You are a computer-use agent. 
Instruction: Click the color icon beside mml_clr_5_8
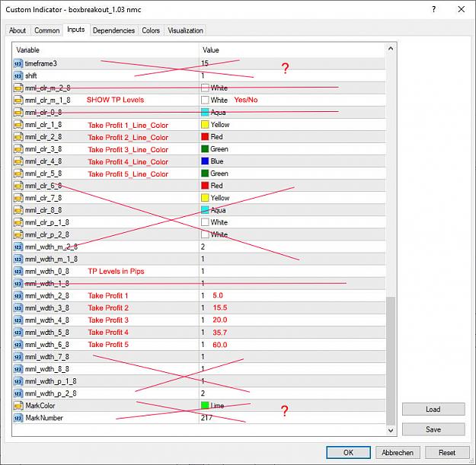[18, 174]
